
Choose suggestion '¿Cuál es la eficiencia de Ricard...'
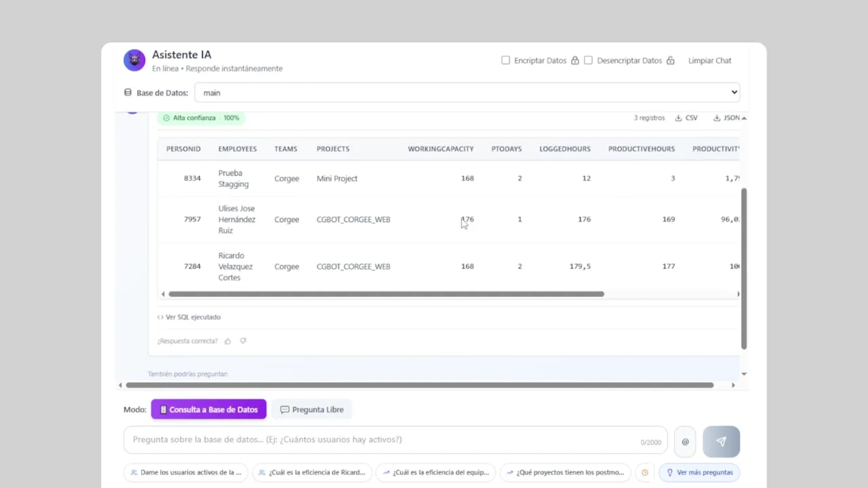[312, 472]
